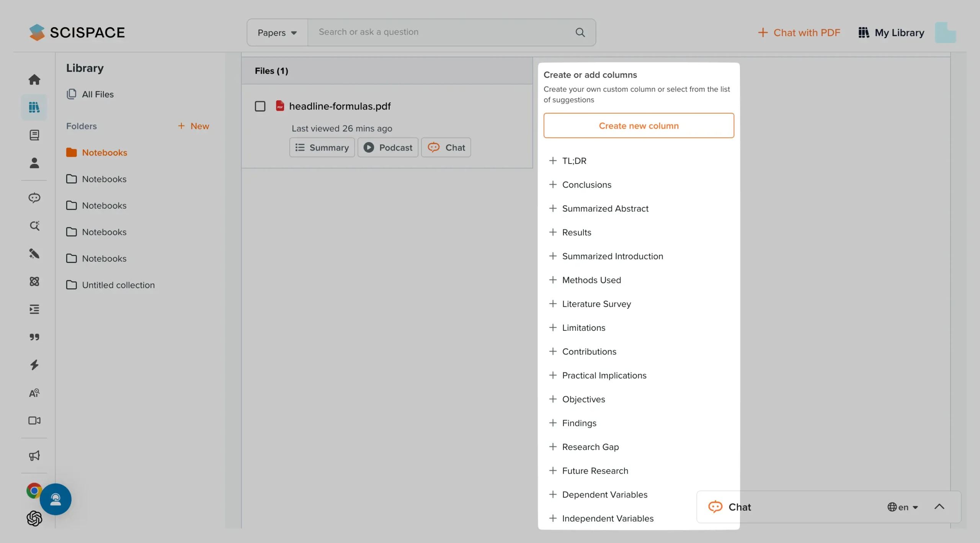The height and width of the screenshot is (543, 980).
Task: Click the Create new column button
Action: click(x=639, y=126)
